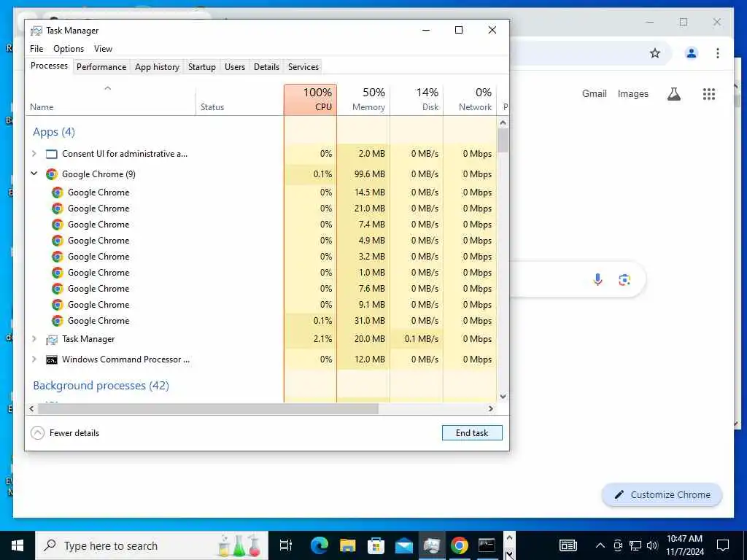Click scroll-down arrow of process list
Image resolution: width=747 pixels, height=560 pixels.
(x=503, y=396)
